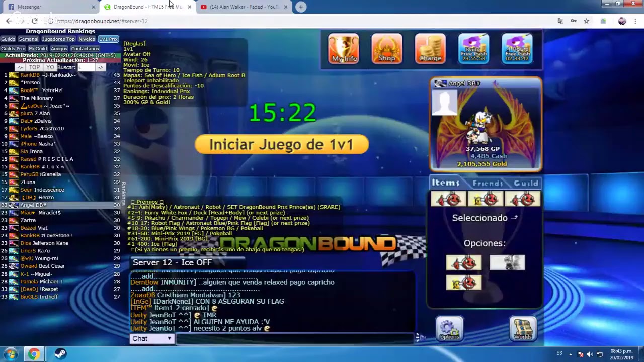Image resolution: width=644 pixels, height=362 pixels.
Task: Select the middle yellow item slot
Action: (x=486, y=199)
